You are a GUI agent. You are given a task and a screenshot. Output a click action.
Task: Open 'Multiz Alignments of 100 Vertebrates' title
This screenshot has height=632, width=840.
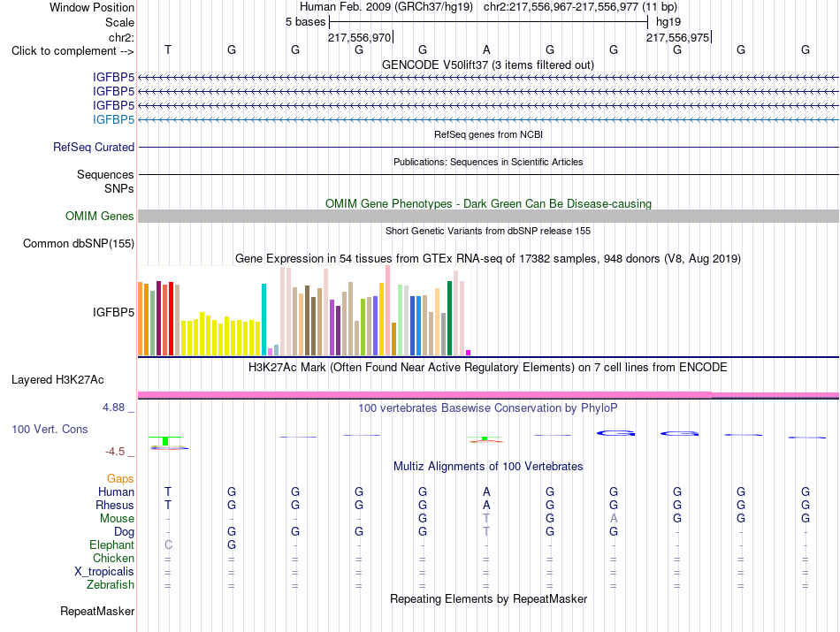[x=488, y=467]
